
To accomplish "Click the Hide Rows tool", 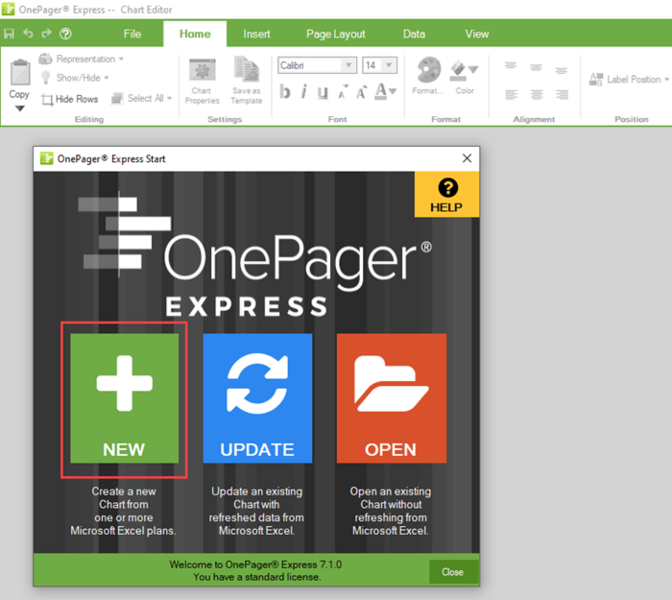I will 70,99.
